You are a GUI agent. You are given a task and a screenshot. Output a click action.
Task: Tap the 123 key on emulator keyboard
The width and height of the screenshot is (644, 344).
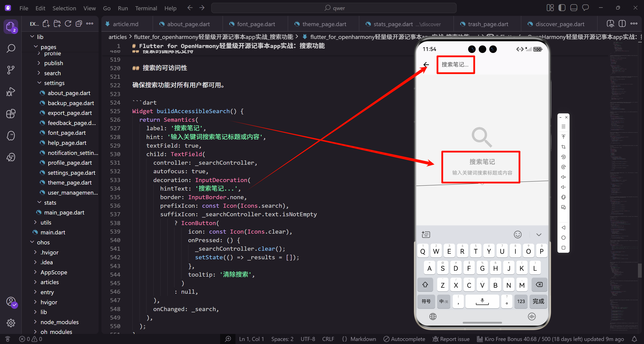pos(521,301)
